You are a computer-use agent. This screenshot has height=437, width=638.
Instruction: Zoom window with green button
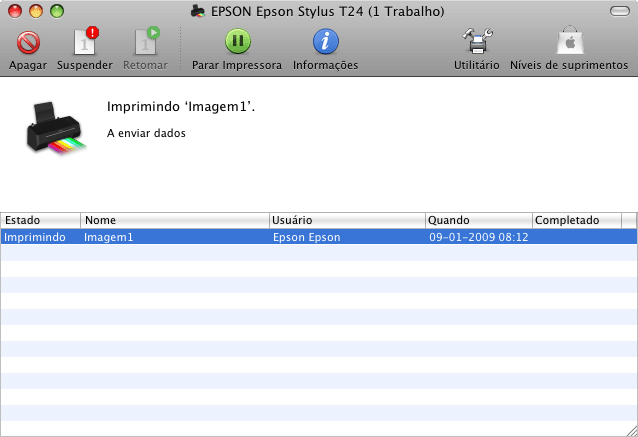(x=57, y=11)
